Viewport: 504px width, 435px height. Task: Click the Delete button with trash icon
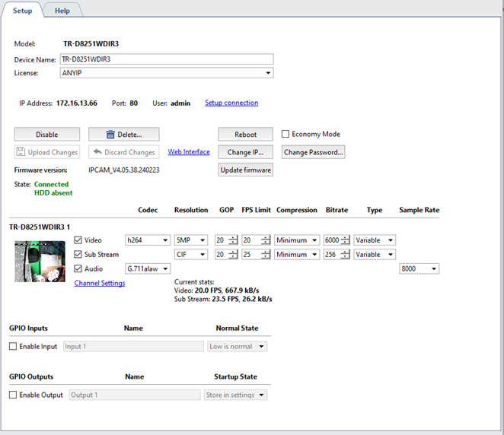[123, 135]
